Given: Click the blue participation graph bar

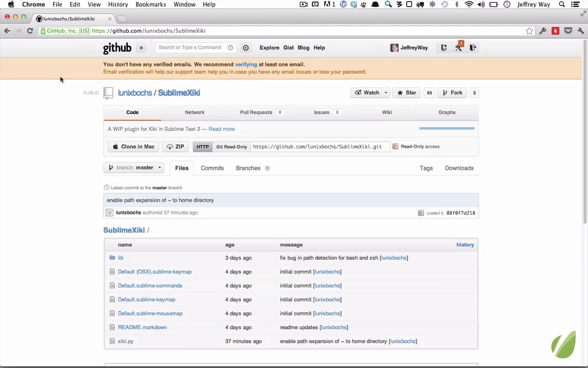Looking at the screenshot, I should tap(447, 128).
